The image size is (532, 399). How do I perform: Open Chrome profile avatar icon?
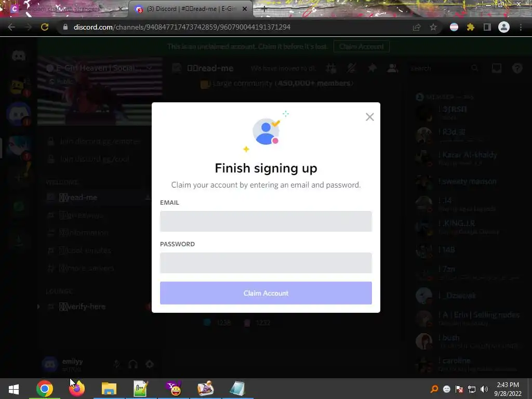(504, 27)
